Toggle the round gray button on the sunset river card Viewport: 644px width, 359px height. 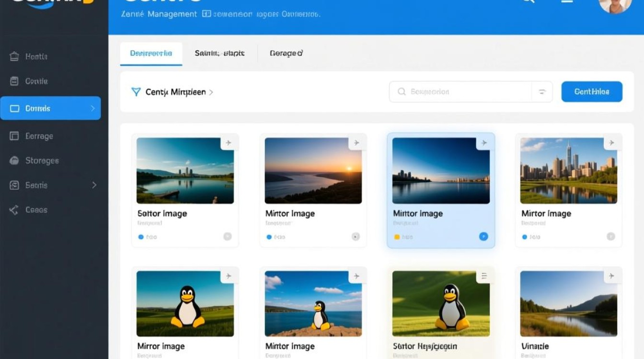pyautogui.click(x=356, y=236)
